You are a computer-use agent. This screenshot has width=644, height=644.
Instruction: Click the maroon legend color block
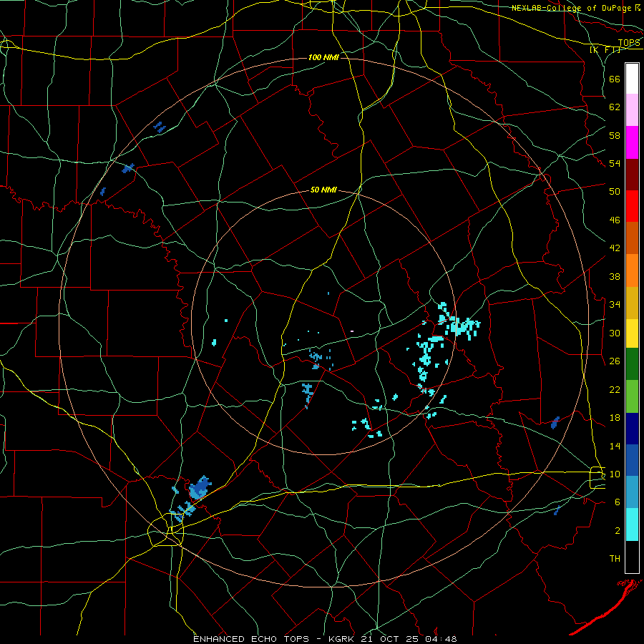(x=632, y=175)
